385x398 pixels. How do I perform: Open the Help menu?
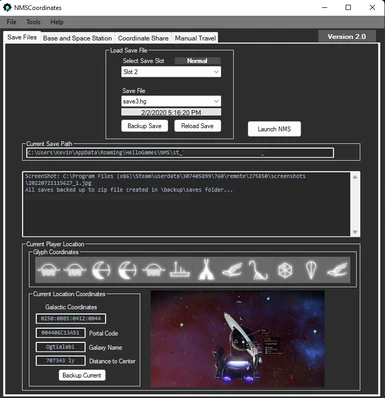[57, 22]
